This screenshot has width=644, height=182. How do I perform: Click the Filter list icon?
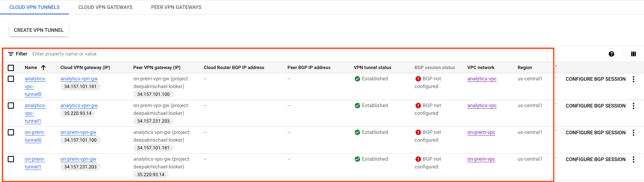click(11, 54)
